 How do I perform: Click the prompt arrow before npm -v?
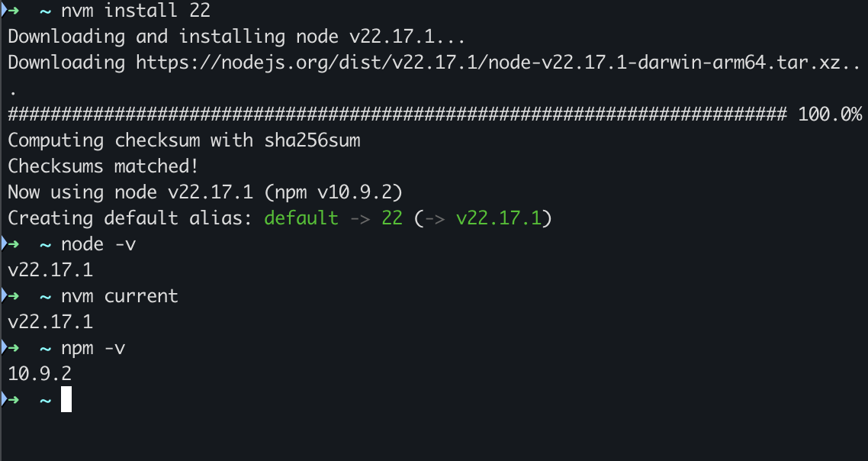(x=11, y=348)
